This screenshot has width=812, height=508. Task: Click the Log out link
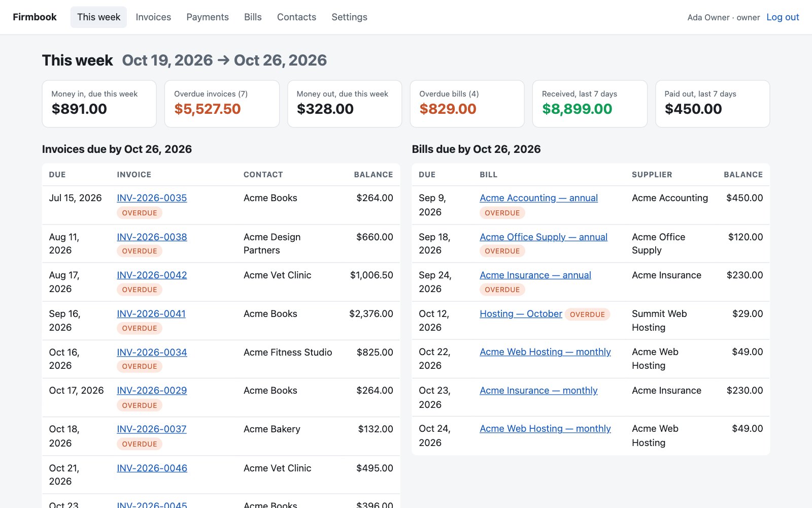coord(783,17)
